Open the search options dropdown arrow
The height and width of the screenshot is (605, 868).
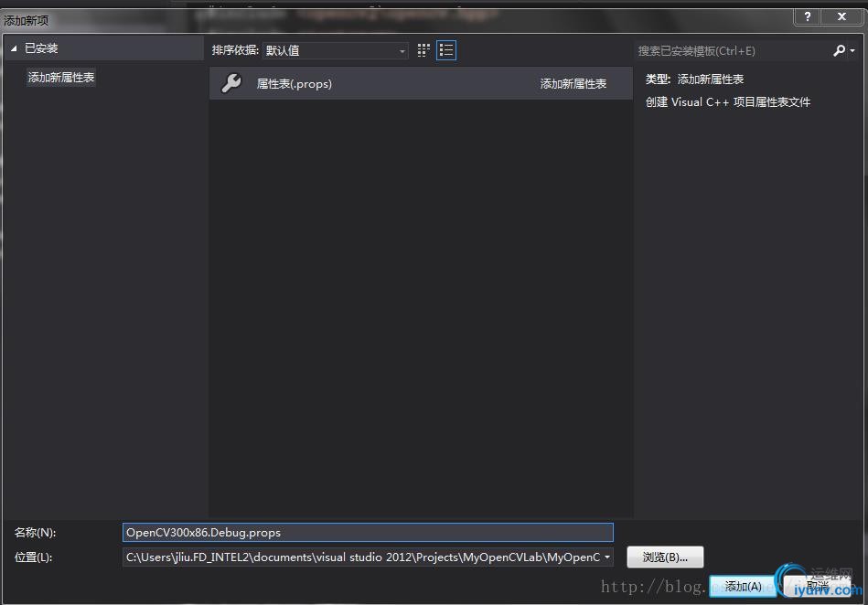852,51
